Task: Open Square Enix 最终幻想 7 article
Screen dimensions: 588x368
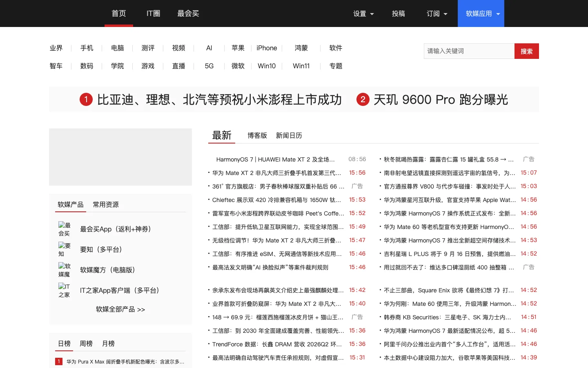Action: [x=449, y=290]
